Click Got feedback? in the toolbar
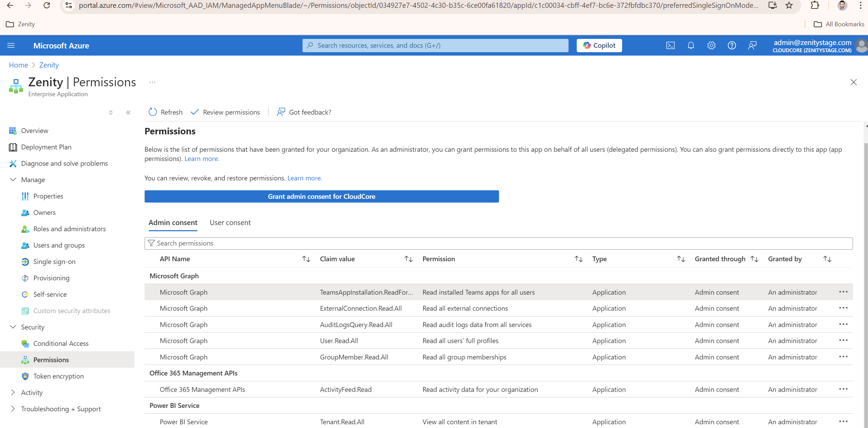Image resolution: width=868 pixels, height=428 pixels. click(304, 112)
